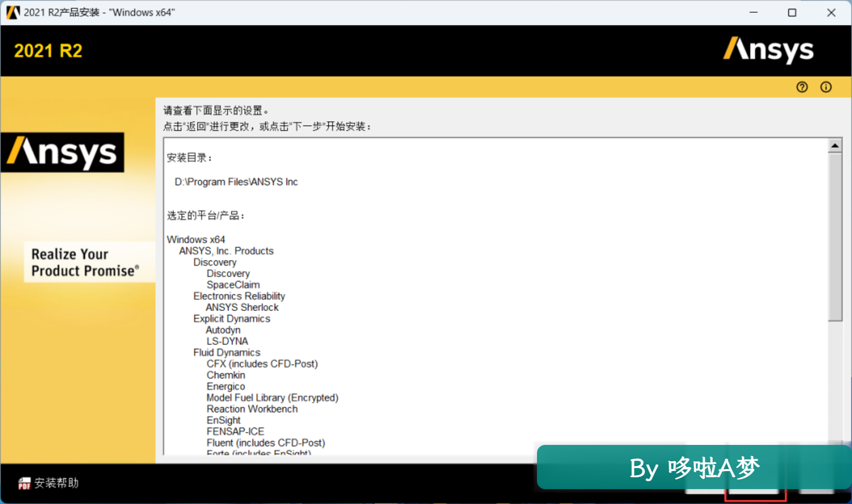
Task: Click the Chemkin entry
Action: (x=226, y=375)
